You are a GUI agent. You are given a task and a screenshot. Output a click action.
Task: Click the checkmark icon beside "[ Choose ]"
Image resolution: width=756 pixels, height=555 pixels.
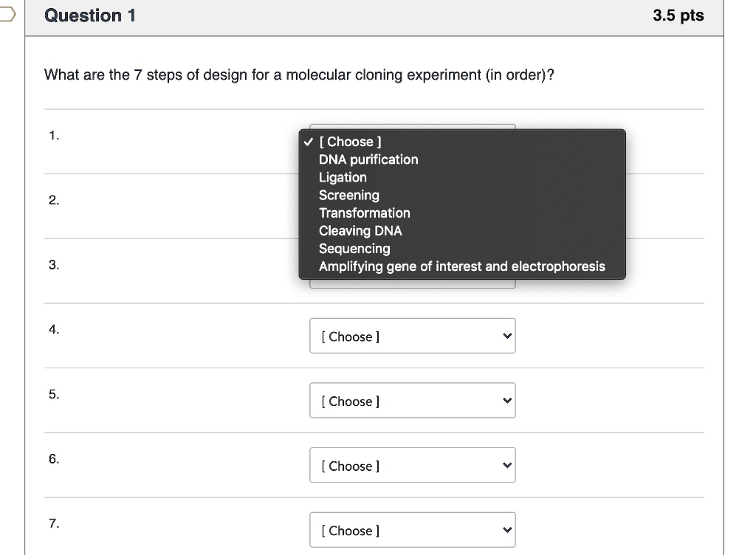(x=307, y=142)
